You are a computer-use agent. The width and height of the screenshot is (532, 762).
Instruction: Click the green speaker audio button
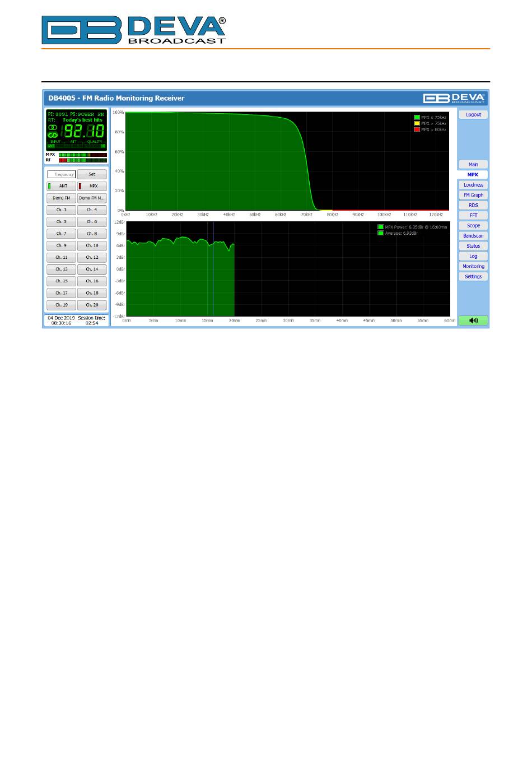(x=473, y=320)
